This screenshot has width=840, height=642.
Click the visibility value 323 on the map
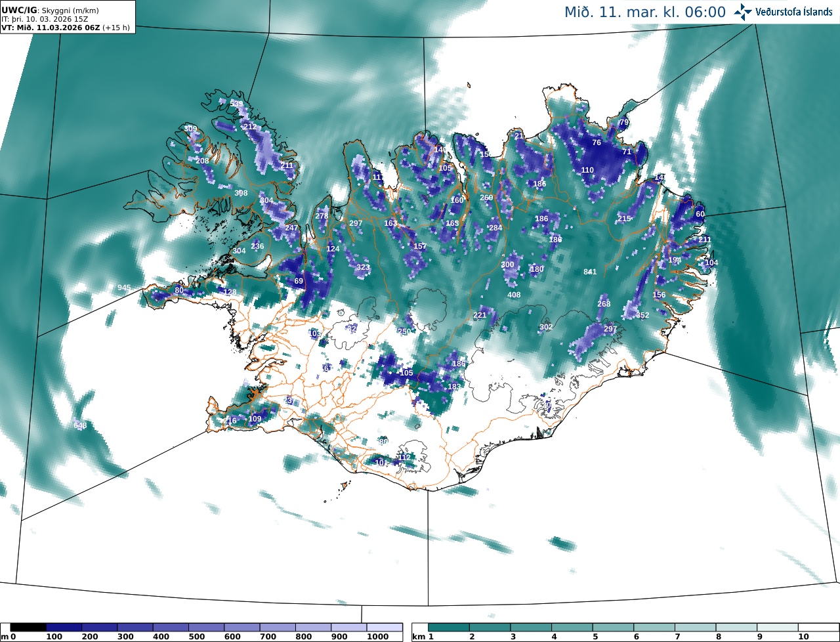[363, 268]
